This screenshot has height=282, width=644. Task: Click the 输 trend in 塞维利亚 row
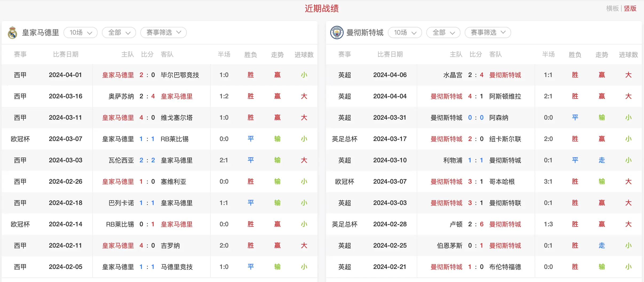click(277, 182)
